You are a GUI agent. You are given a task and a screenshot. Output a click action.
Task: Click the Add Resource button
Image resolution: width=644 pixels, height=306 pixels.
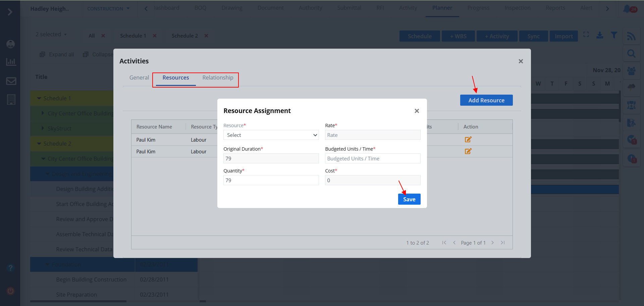(x=486, y=100)
